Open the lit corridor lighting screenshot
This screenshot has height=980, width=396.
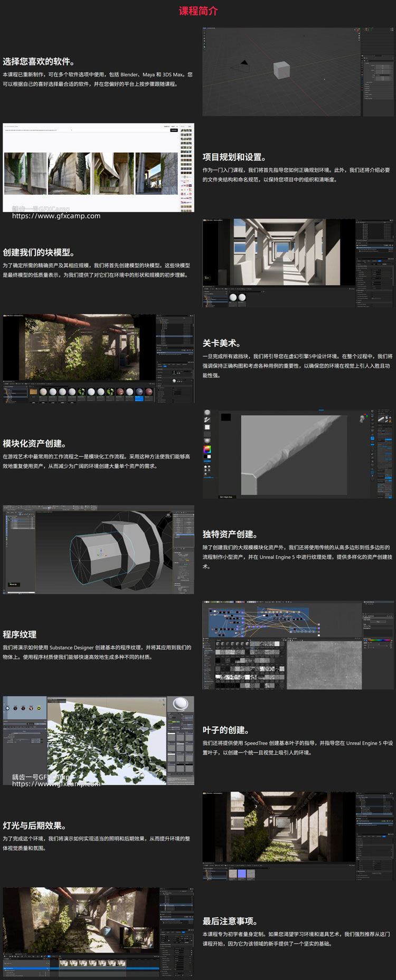[298, 836]
